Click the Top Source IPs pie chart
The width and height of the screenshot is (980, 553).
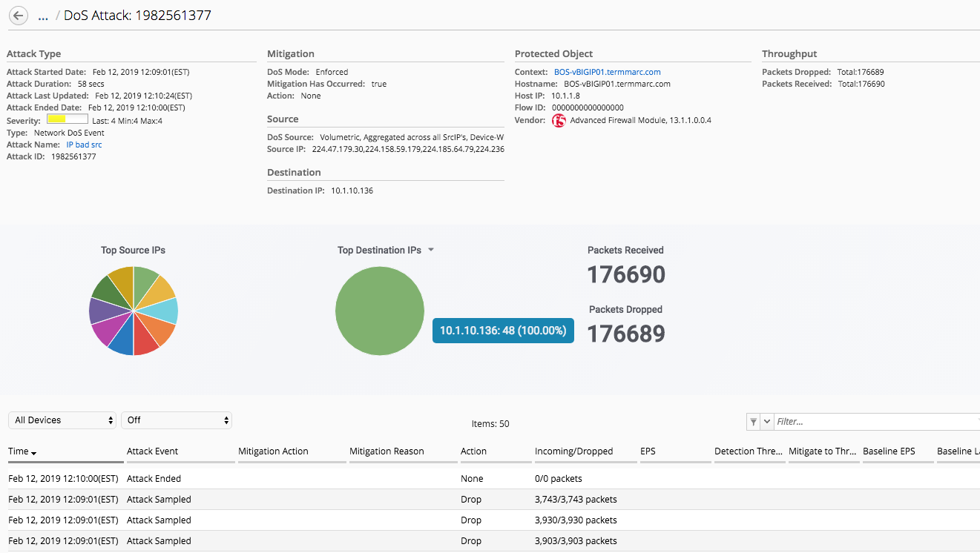coord(134,311)
